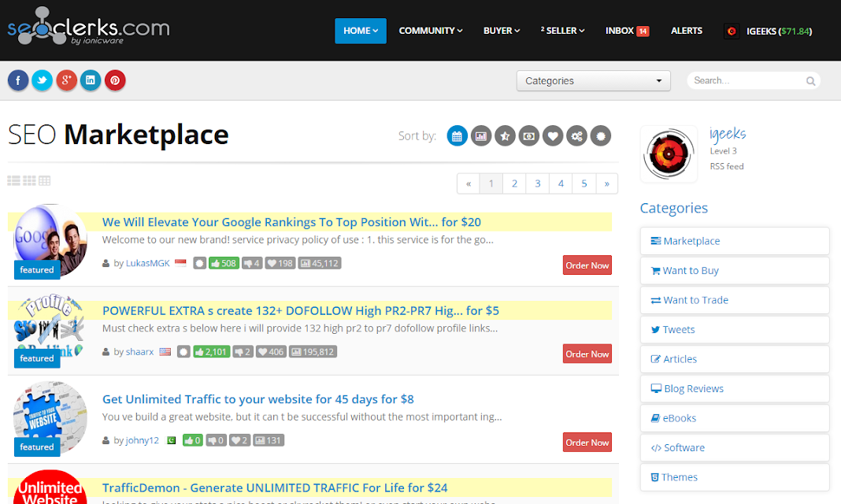
Task: Click the previous page « arrow
Action: pyautogui.click(x=469, y=183)
